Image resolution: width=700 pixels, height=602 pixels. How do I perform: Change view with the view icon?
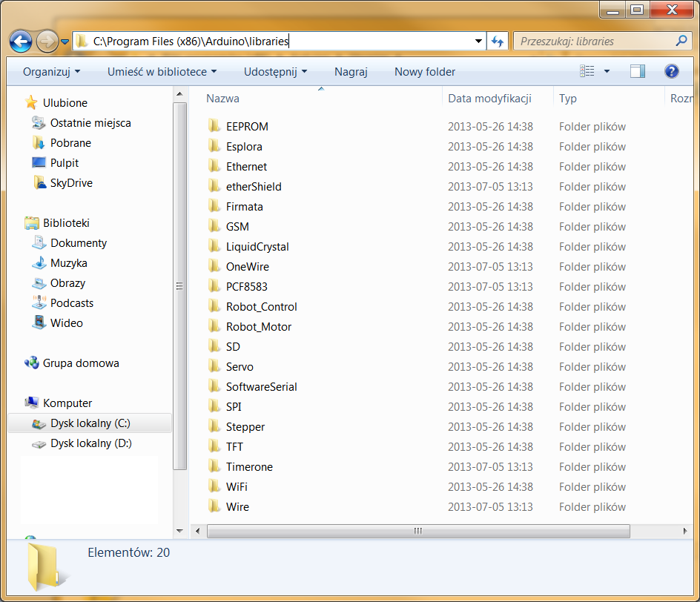(587, 71)
